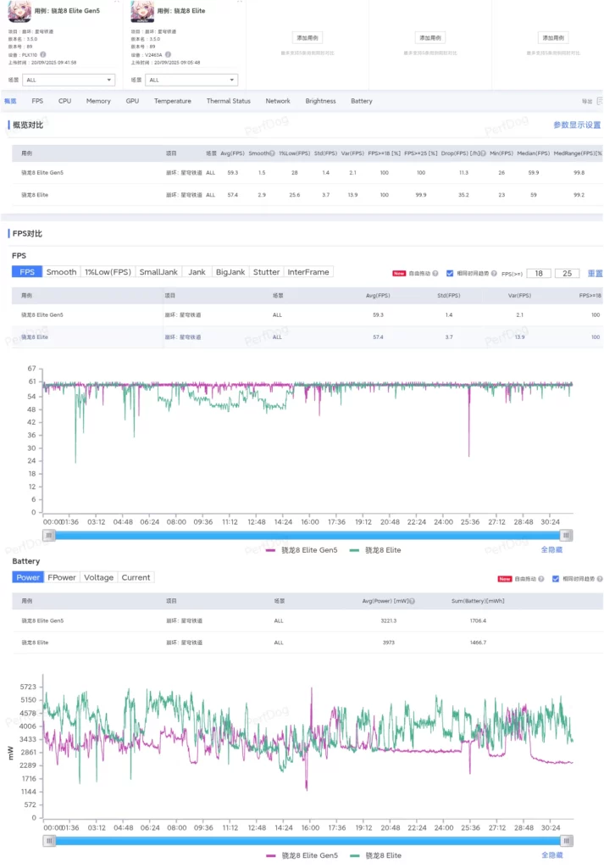The height and width of the screenshot is (868, 604).
Task: Click the 导出 export icon in tab bar
Action: click(x=600, y=102)
